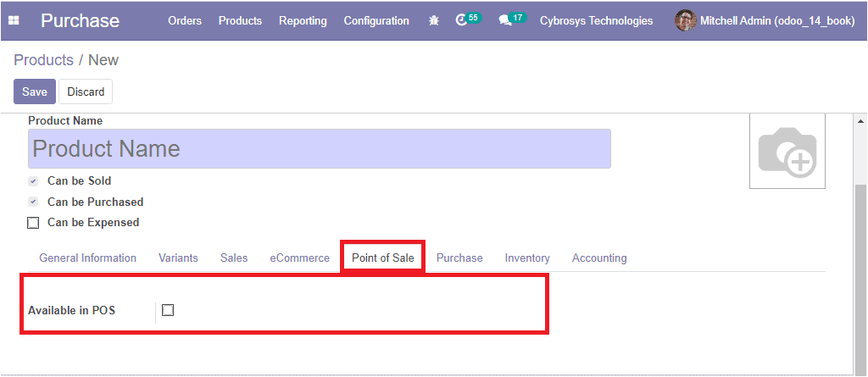Screen dimensions: 868x377
Task: Click the Save button
Action: (35, 91)
